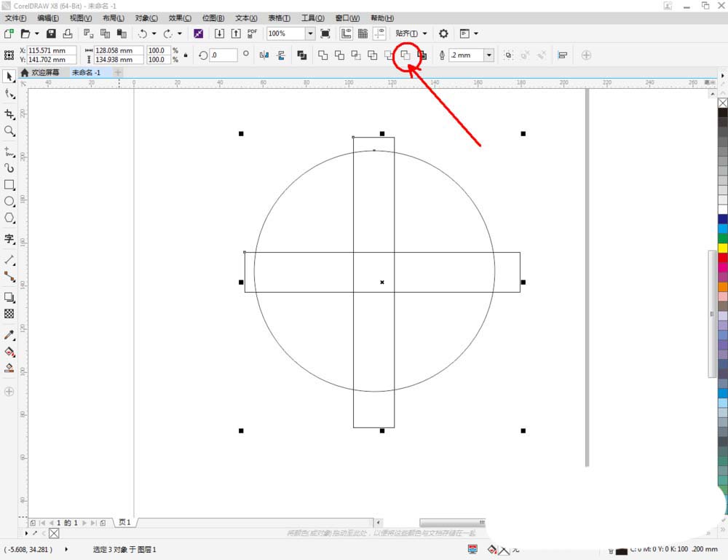This screenshot has width=728, height=560.
Task: Pick the yellow palette swatch
Action: point(723,248)
